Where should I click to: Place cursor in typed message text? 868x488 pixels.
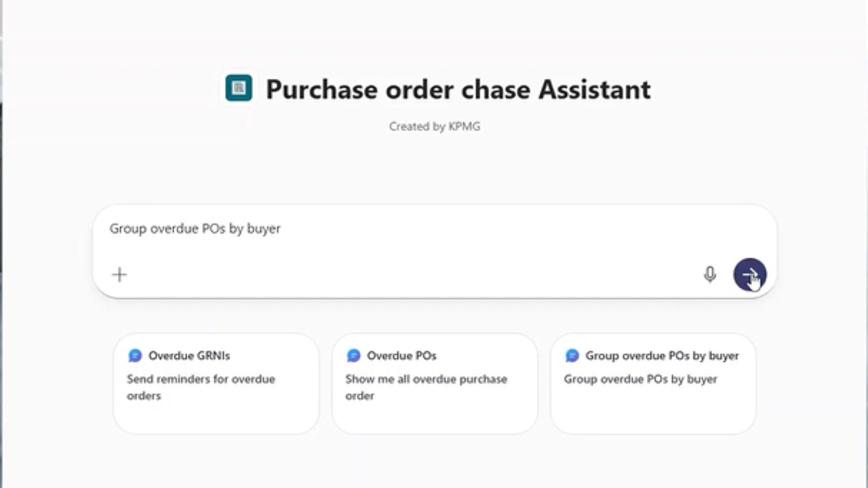[x=195, y=228]
